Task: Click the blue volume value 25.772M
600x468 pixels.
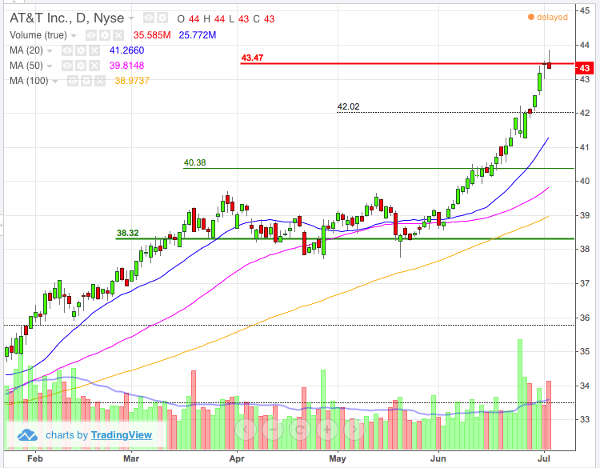Action: click(197, 36)
